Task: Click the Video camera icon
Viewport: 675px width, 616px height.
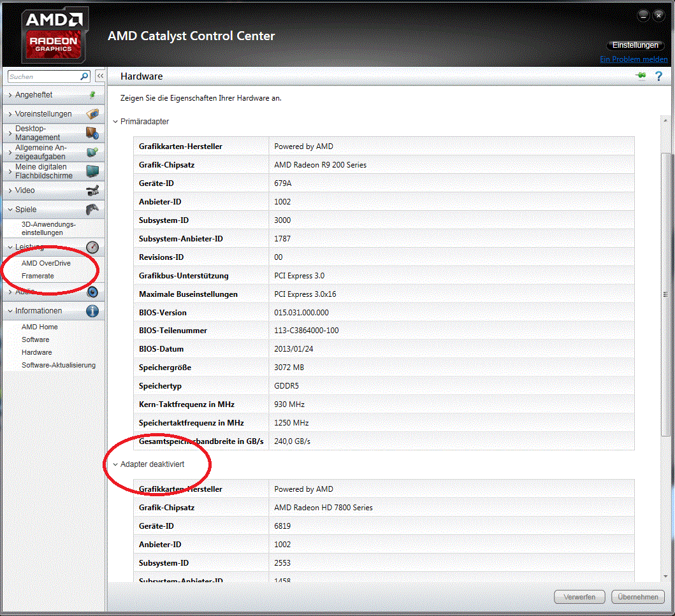Action: tap(92, 190)
